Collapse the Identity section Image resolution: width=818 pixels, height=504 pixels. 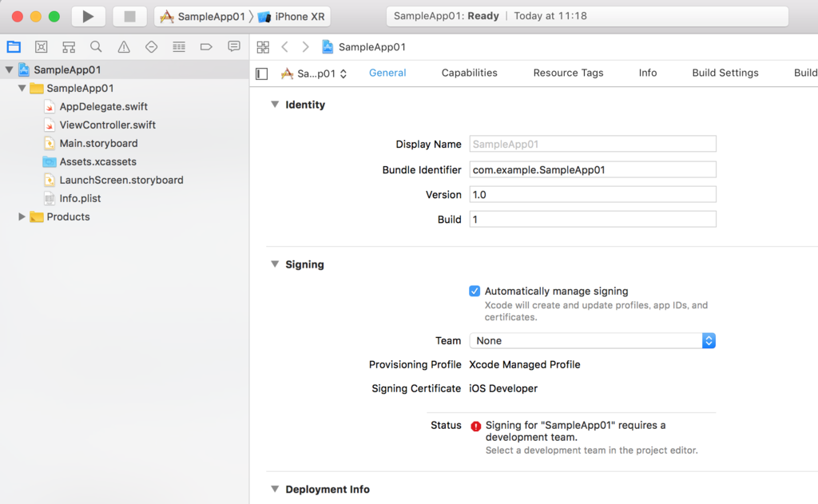click(x=275, y=105)
